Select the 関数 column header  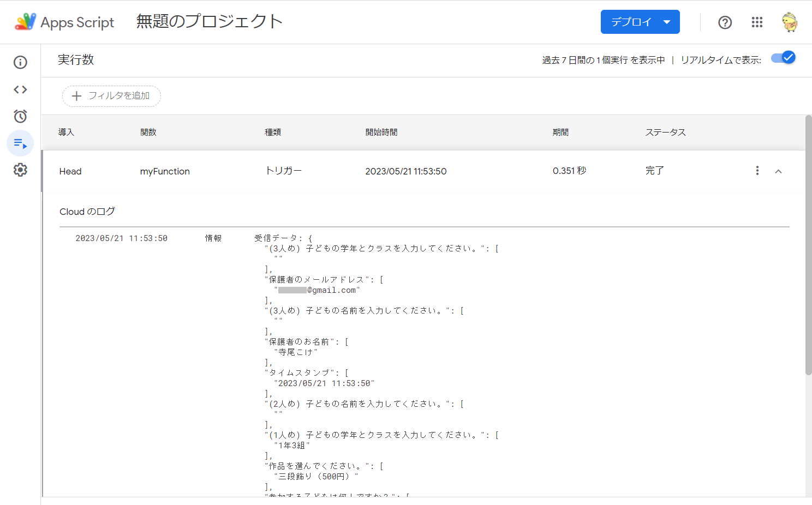tap(148, 132)
